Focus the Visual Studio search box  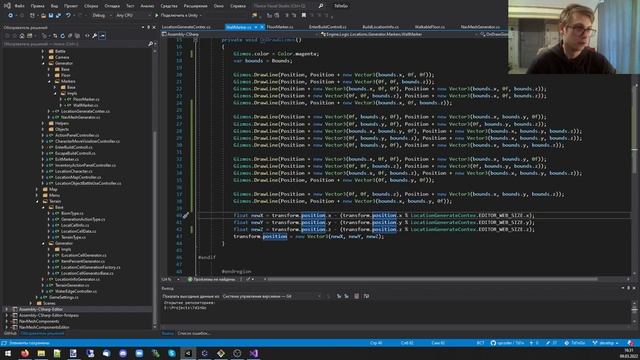coord(284,6)
